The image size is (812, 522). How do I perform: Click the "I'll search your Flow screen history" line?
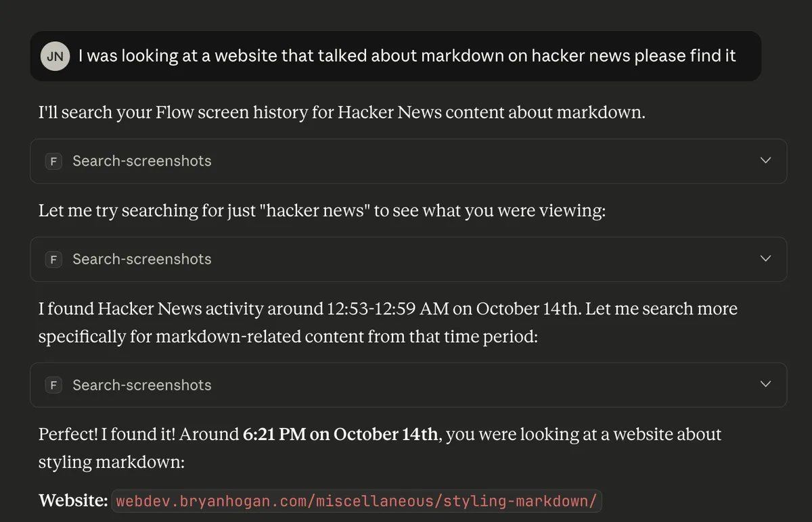pos(342,112)
